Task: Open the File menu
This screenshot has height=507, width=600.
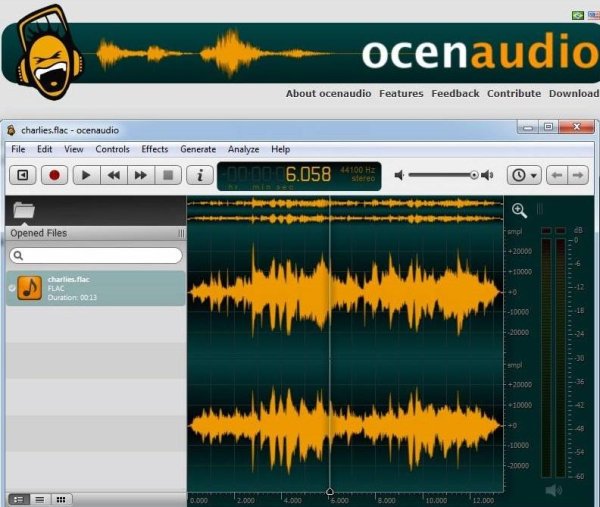Action: (x=18, y=149)
